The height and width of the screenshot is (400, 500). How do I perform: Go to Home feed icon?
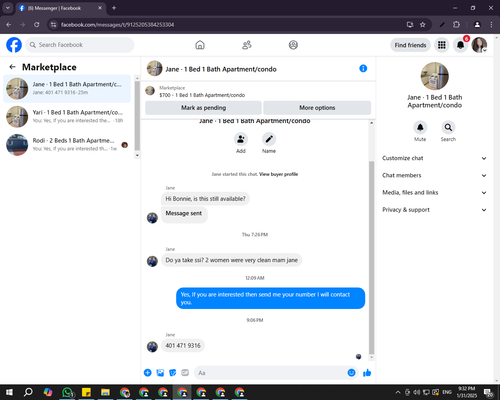pyautogui.click(x=200, y=45)
